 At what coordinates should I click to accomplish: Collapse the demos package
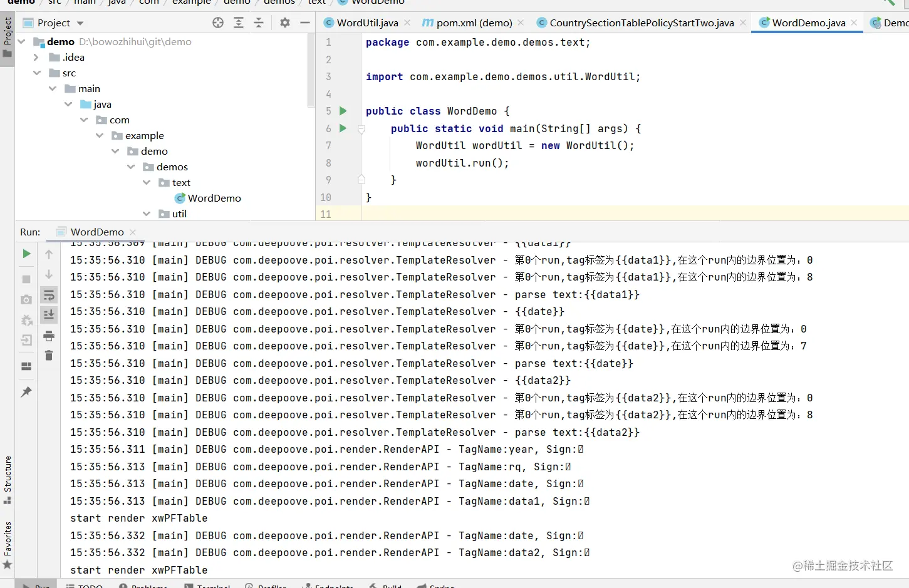click(131, 167)
